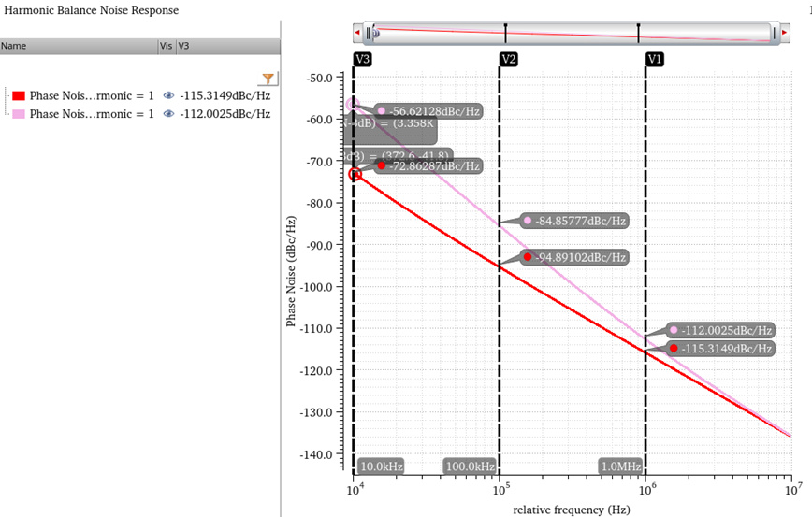Select the V2 vertical marker label
The image size is (812, 517).
click(x=509, y=59)
